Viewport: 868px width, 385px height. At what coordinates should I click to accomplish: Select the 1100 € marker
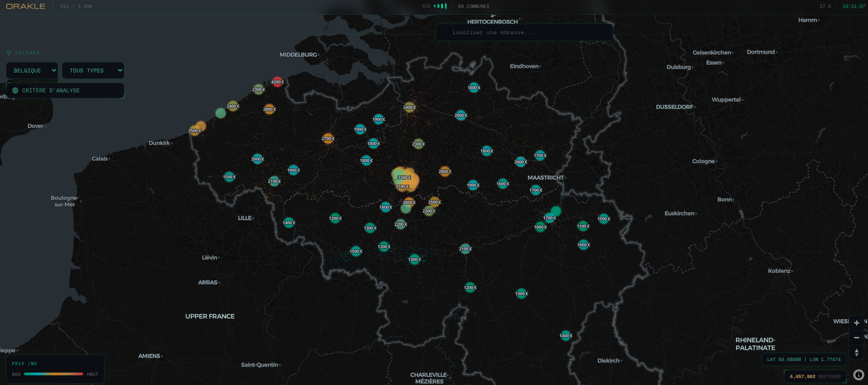583,226
